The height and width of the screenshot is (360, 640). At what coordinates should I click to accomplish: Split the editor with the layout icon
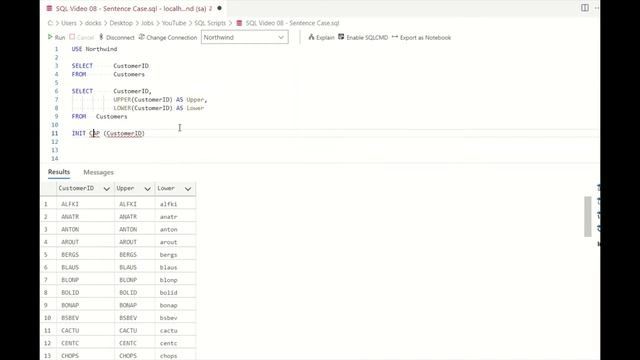coord(584,8)
